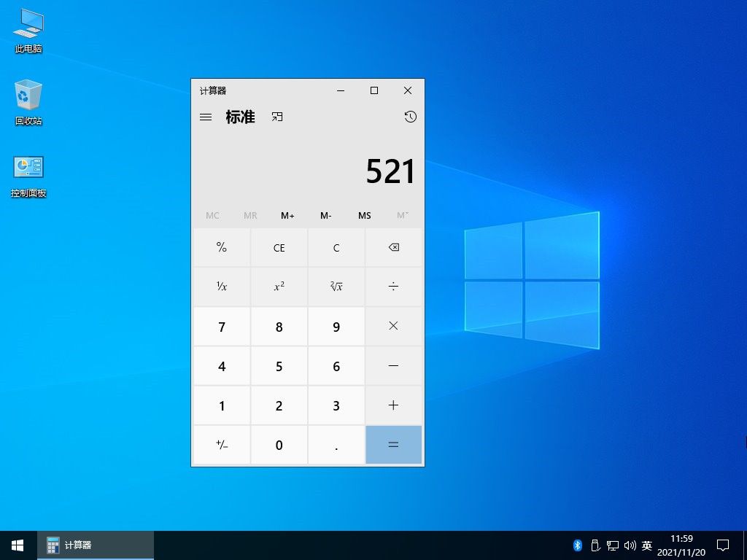Switch input language via the 英 indicator
This screenshot has height=560, width=747.
[646, 545]
